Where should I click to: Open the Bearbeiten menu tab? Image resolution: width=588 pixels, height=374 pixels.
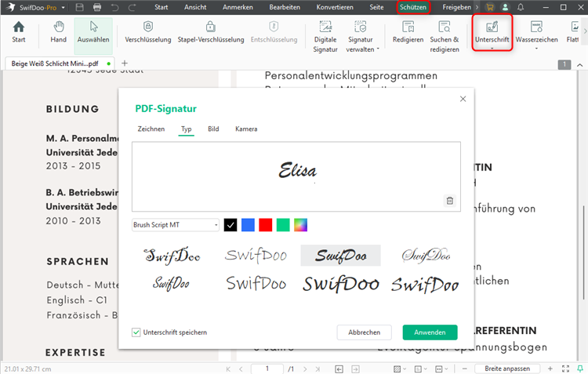pos(285,7)
